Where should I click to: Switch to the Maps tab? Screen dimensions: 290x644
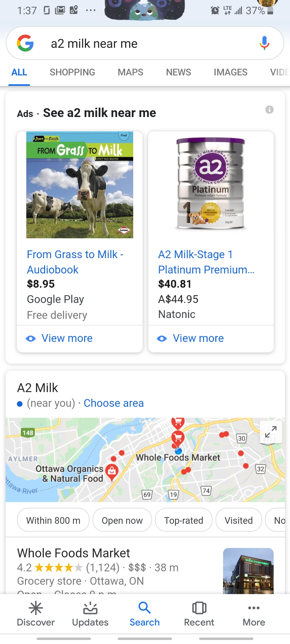pos(130,72)
